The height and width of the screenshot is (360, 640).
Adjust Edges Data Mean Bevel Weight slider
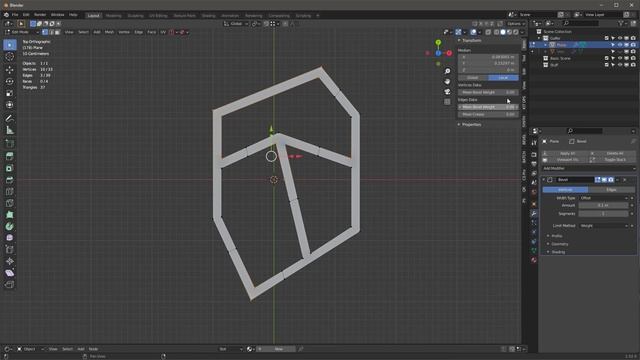click(x=488, y=107)
